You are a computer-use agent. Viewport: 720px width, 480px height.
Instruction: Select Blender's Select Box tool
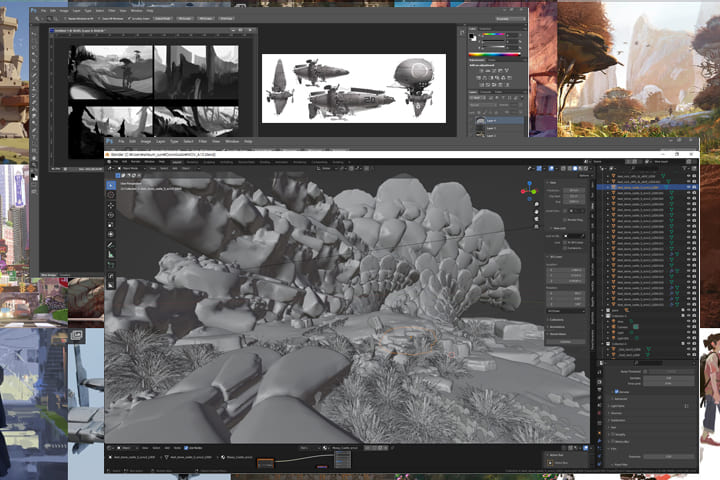pyautogui.click(x=111, y=185)
